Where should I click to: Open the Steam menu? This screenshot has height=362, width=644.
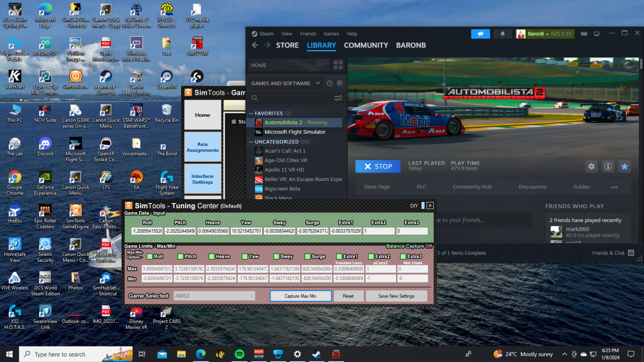[x=266, y=34]
